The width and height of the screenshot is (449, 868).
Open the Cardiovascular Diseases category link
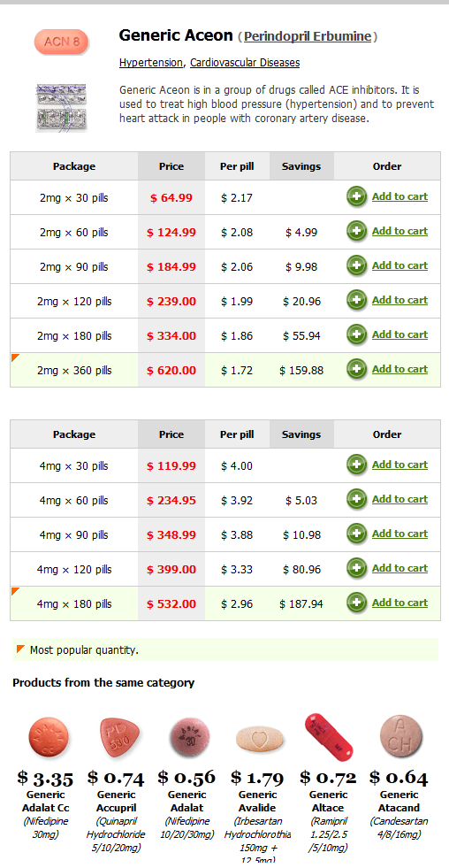pyautogui.click(x=245, y=63)
